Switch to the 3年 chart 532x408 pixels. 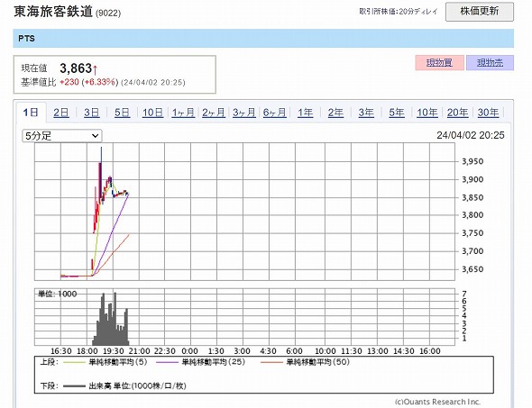[x=366, y=113]
